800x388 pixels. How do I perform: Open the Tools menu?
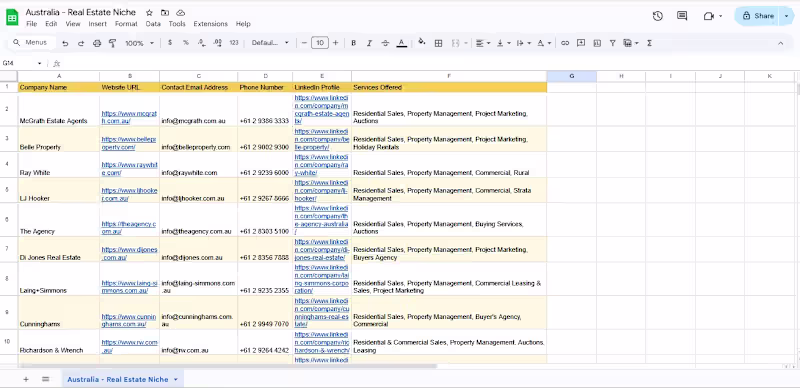pyautogui.click(x=177, y=23)
